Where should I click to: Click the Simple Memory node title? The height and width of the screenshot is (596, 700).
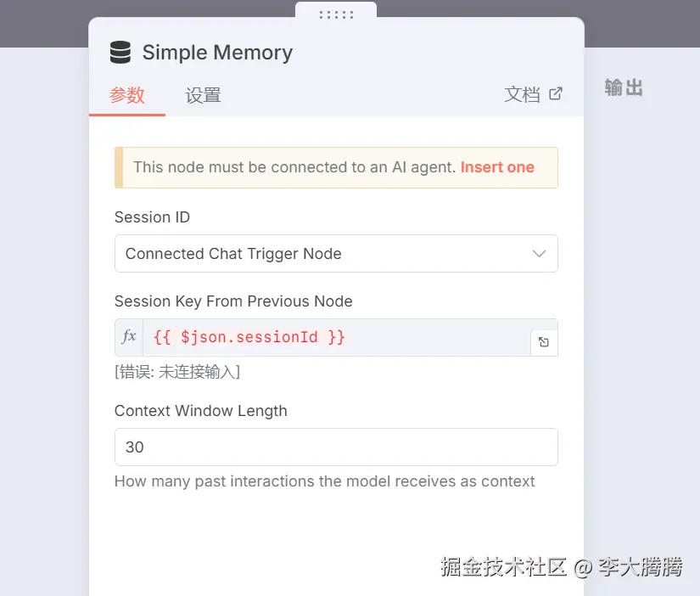point(217,53)
